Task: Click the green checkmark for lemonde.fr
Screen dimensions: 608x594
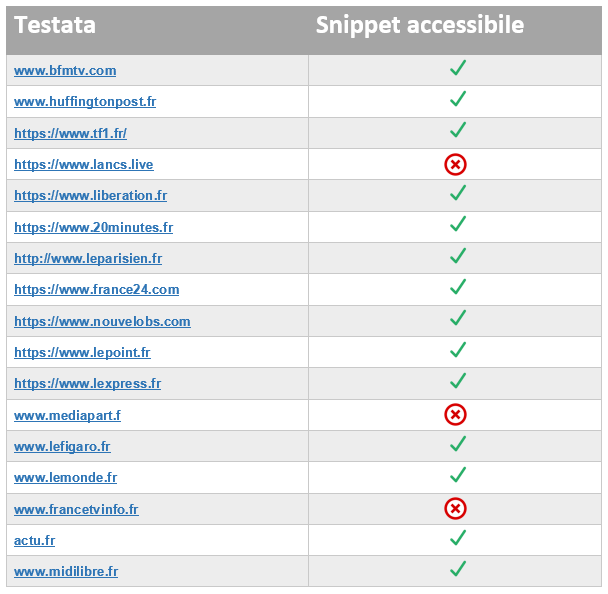Action: point(458,475)
